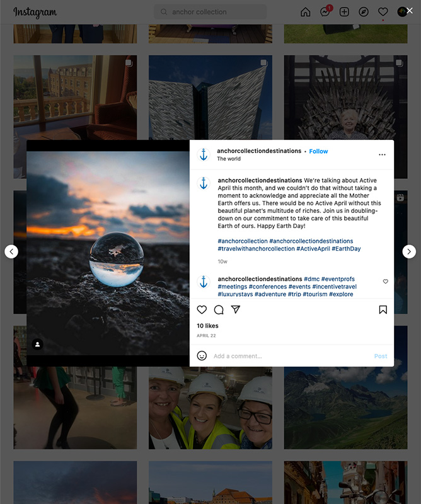Open the mountain lake landscape thumbnail
Image resolution: width=421 pixels, height=504 pixels.
(x=345, y=408)
